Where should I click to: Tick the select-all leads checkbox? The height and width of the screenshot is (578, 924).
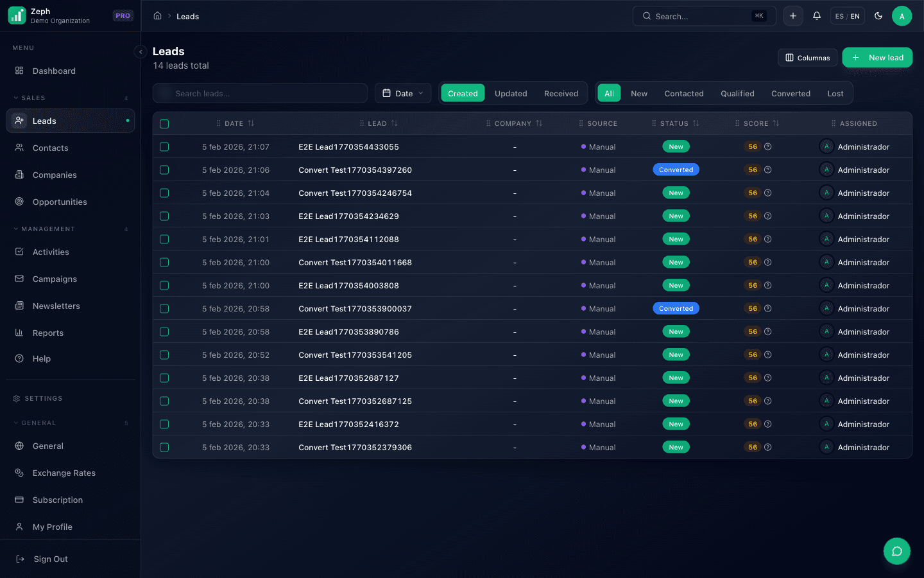click(x=164, y=124)
